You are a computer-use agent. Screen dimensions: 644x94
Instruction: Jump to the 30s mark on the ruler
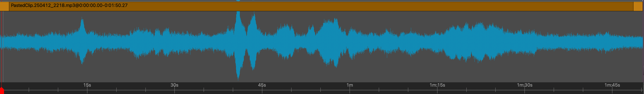[174, 85]
